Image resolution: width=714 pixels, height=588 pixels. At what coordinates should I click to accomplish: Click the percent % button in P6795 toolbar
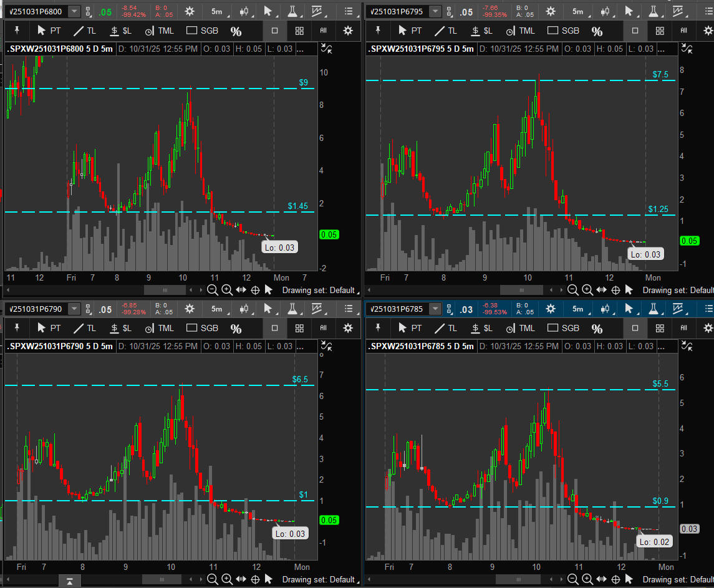(597, 31)
